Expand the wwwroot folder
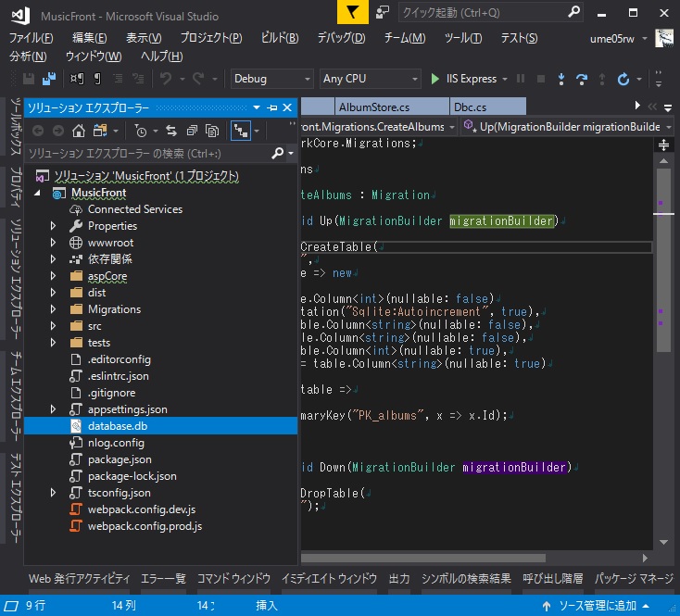This screenshot has height=616, width=680. tap(53, 243)
